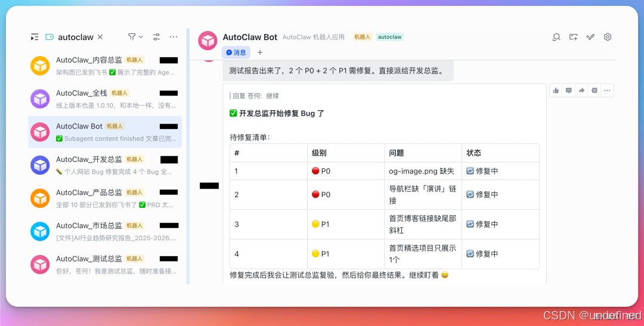Switch to the 消息 tab
This screenshot has height=326, width=644.
[x=236, y=53]
